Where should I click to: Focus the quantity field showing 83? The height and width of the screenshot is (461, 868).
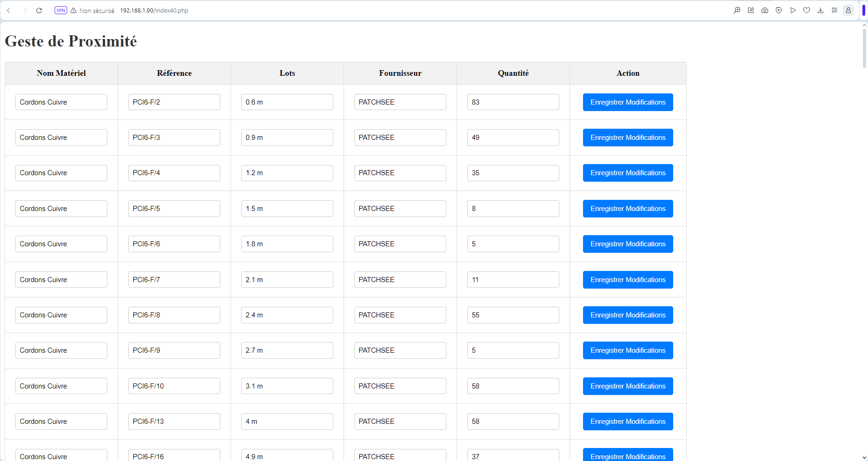tap(513, 102)
